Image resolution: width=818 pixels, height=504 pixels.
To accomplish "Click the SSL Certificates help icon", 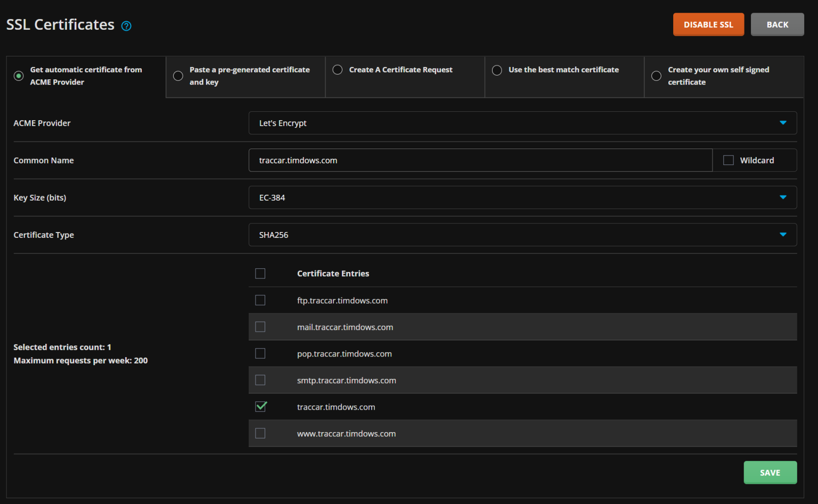I will pos(126,26).
